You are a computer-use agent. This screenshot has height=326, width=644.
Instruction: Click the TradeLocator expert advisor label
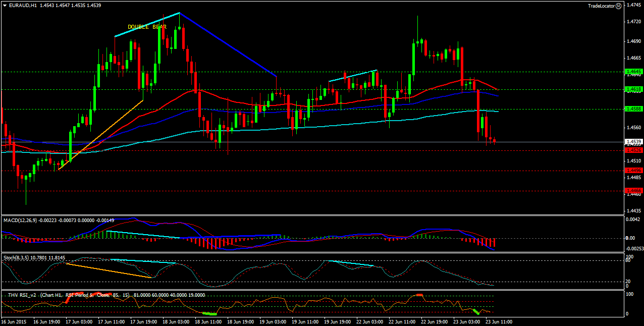(x=601, y=6)
